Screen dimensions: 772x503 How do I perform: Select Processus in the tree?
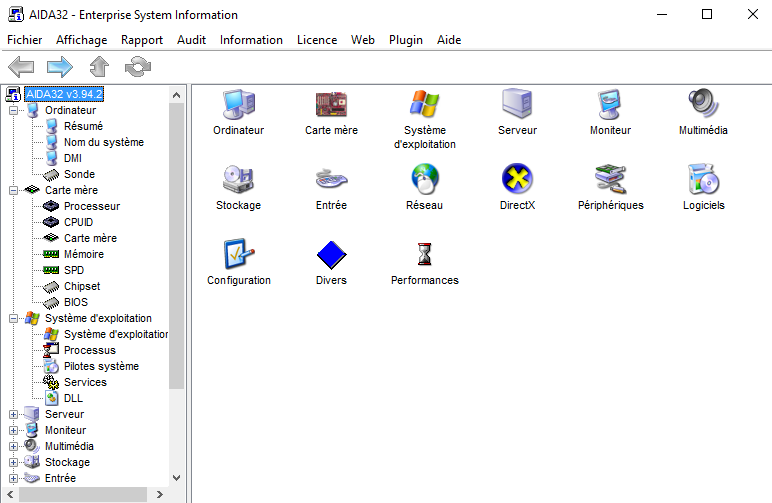pyautogui.click(x=90, y=350)
